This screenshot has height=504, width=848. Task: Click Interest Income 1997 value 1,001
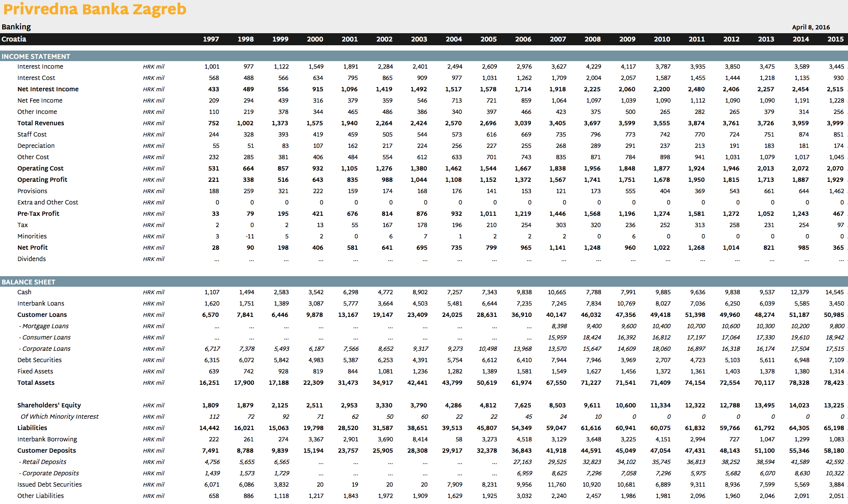(x=212, y=66)
